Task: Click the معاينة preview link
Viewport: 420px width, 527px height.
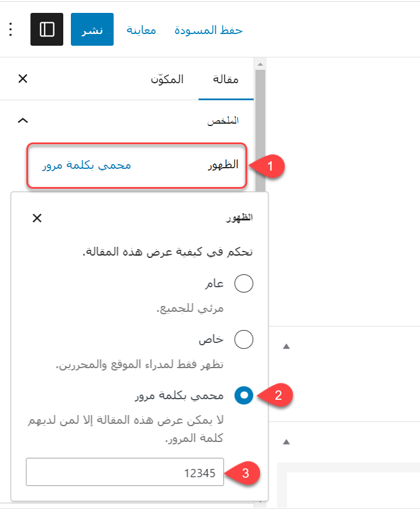Action: click(141, 29)
